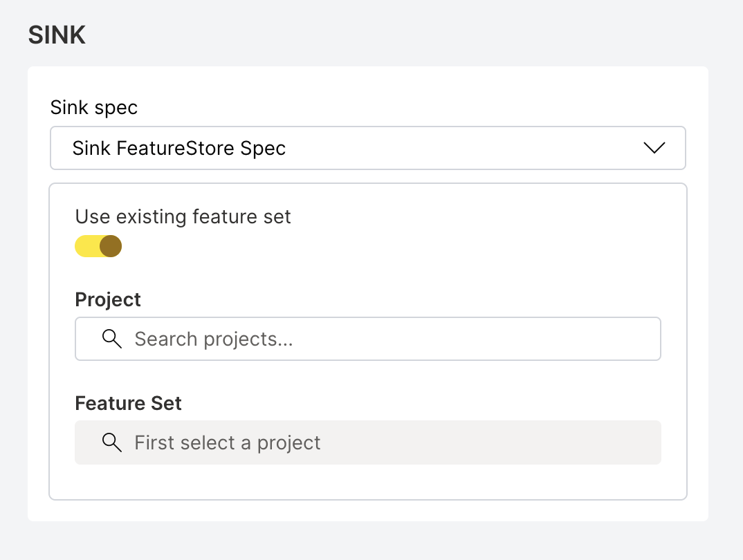Image resolution: width=743 pixels, height=560 pixels.
Task: Click the SINK section heading
Action: click(57, 35)
